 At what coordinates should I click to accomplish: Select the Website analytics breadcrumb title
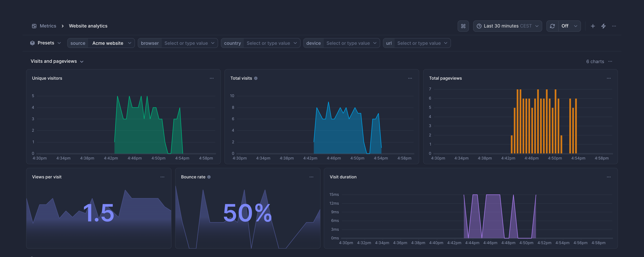coord(88,26)
